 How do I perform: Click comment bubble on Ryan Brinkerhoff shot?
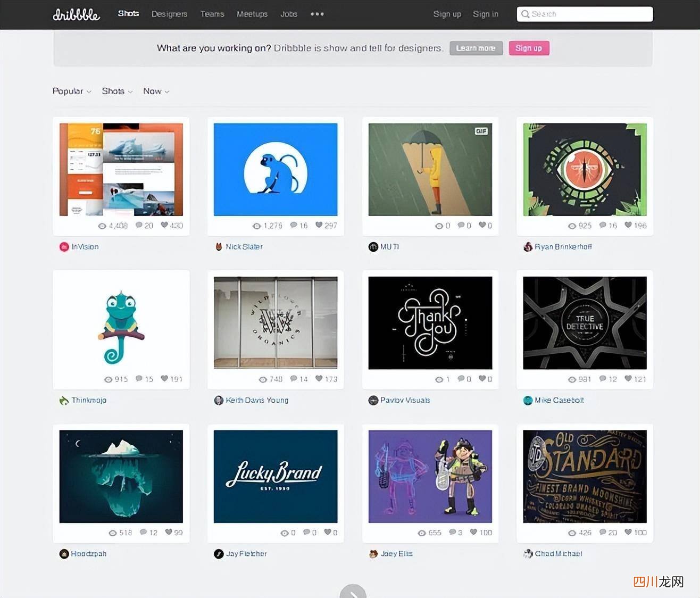[603, 225]
